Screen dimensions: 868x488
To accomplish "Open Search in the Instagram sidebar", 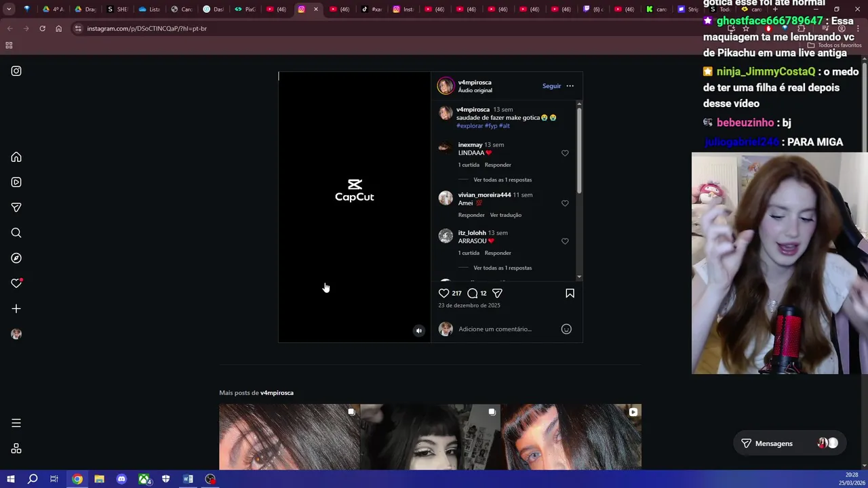I will click(x=16, y=233).
